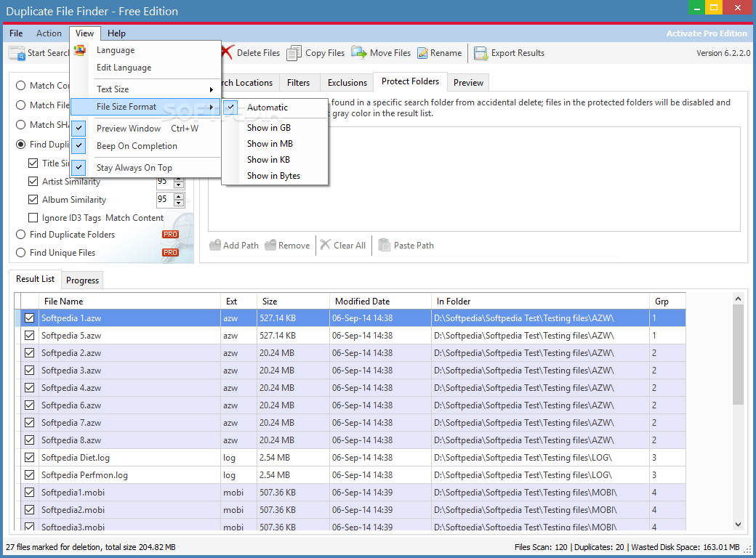756x558 pixels.
Task: Uncheck the Softpedia 5.azw row checkbox
Action: click(x=29, y=336)
